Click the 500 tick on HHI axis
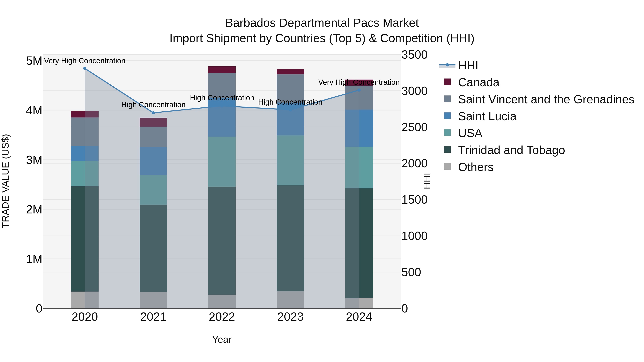The width and height of the screenshot is (644, 362). click(x=411, y=272)
